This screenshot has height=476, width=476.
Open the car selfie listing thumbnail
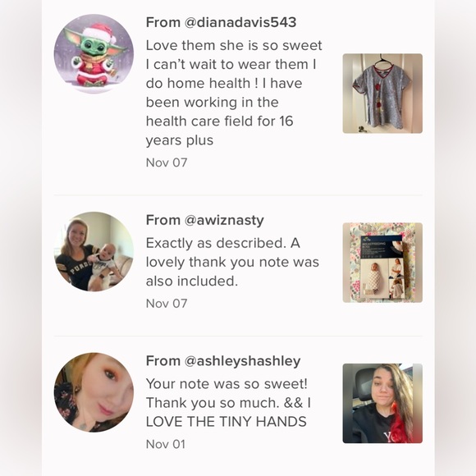pos(382,404)
